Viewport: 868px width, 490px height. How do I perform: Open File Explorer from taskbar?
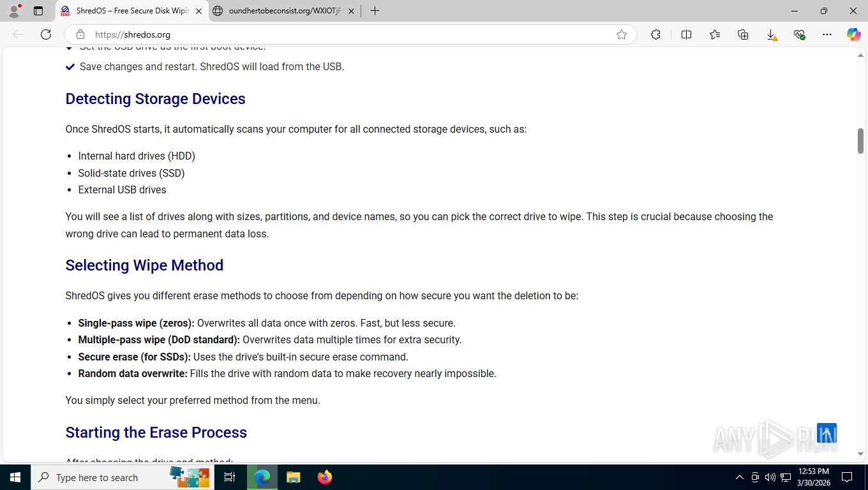click(x=293, y=477)
